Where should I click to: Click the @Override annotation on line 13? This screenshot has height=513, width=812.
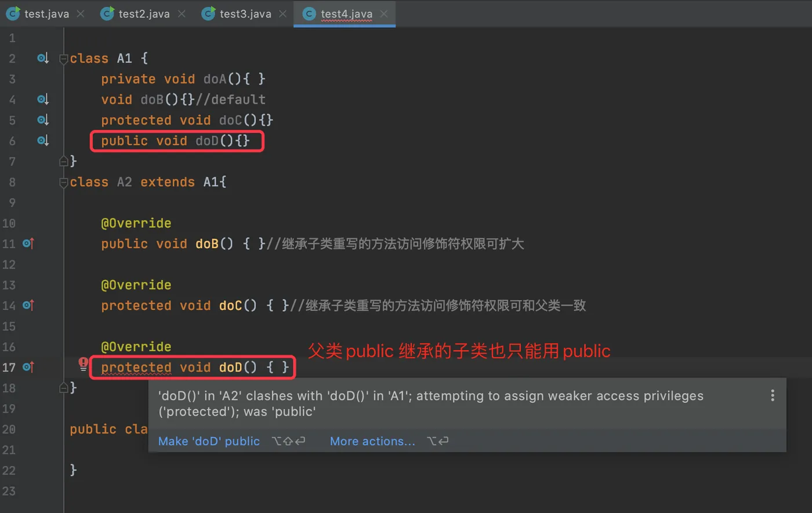tap(136, 285)
